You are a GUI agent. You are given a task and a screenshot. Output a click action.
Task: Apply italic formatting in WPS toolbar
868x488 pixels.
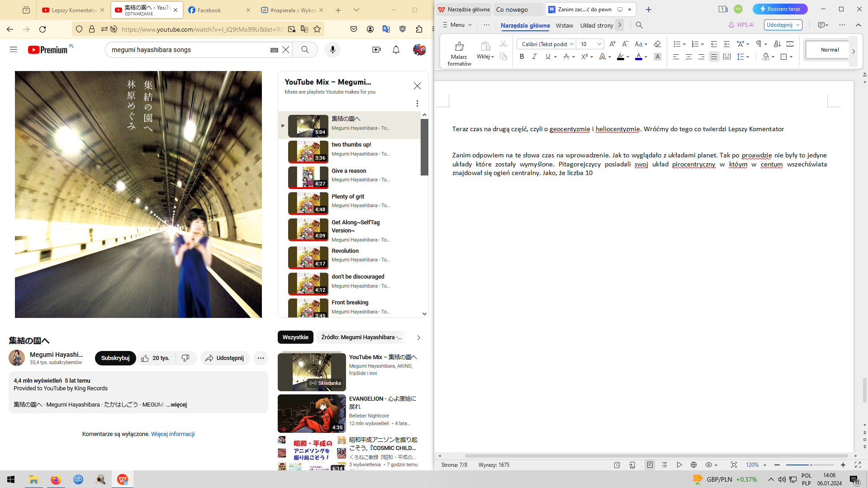pos(534,57)
